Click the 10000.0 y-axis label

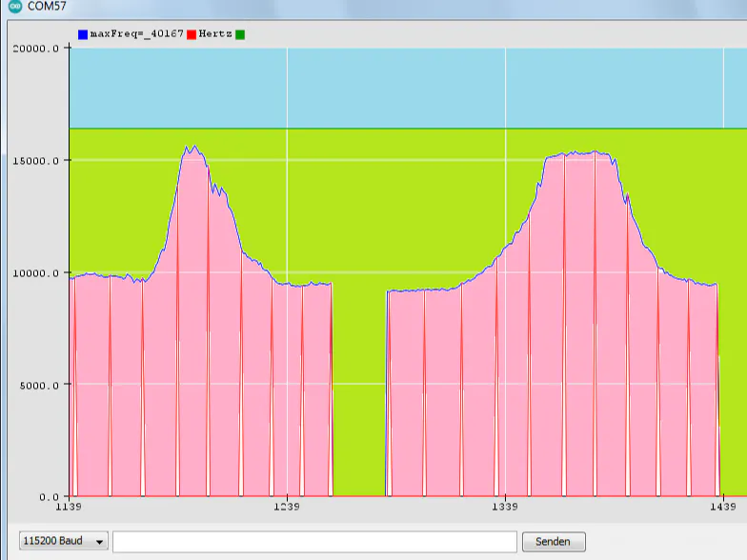click(36, 273)
